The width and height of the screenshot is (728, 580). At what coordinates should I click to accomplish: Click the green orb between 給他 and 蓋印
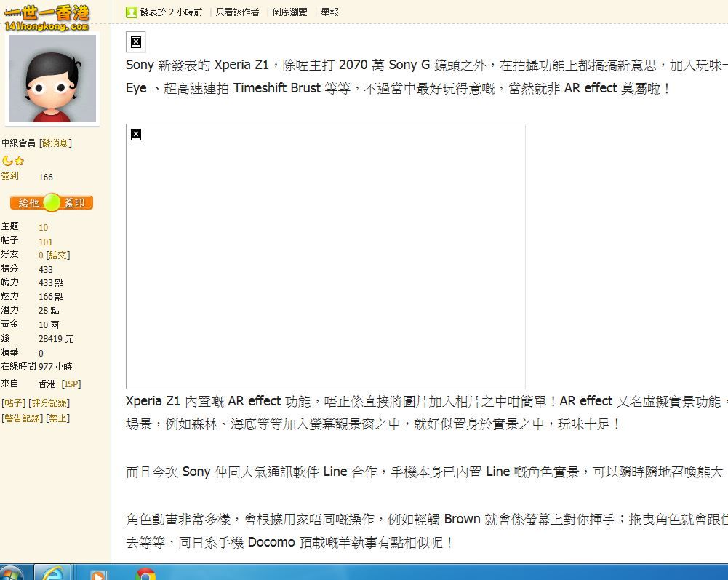pyautogui.click(x=51, y=202)
